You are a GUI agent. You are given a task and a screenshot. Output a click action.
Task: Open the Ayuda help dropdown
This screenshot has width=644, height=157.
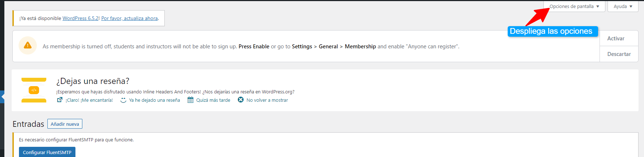[623, 7]
